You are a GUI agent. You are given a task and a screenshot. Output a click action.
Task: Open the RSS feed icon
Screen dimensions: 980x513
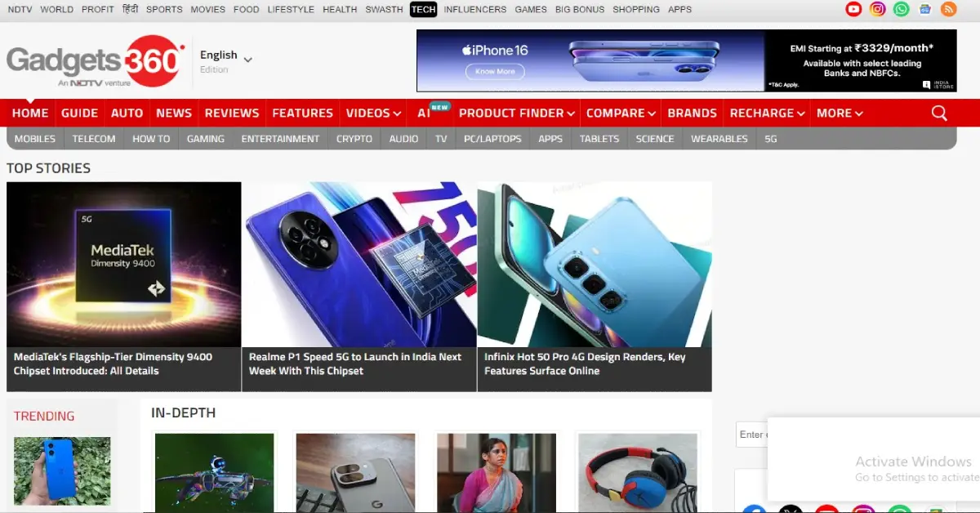948,9
